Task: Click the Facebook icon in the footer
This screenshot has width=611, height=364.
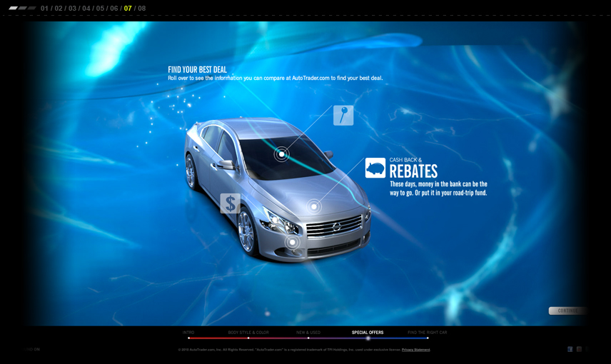Action: coord(570,349)
